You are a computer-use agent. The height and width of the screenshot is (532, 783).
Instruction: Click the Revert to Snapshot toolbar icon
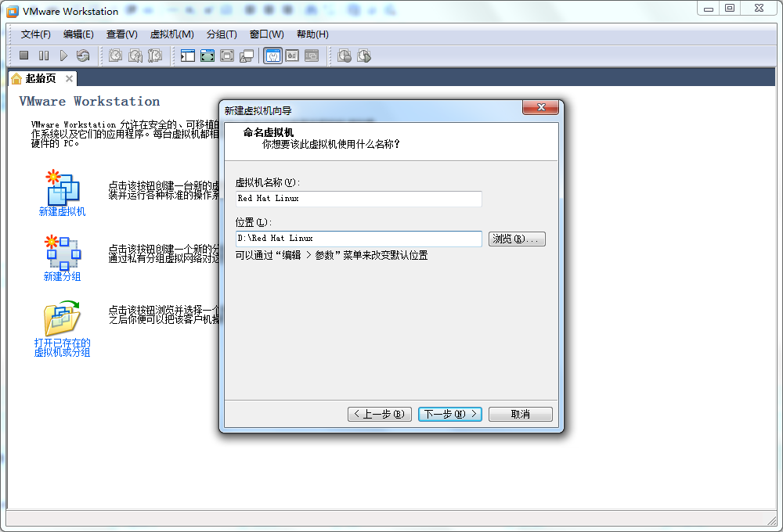tap(135, 56)
